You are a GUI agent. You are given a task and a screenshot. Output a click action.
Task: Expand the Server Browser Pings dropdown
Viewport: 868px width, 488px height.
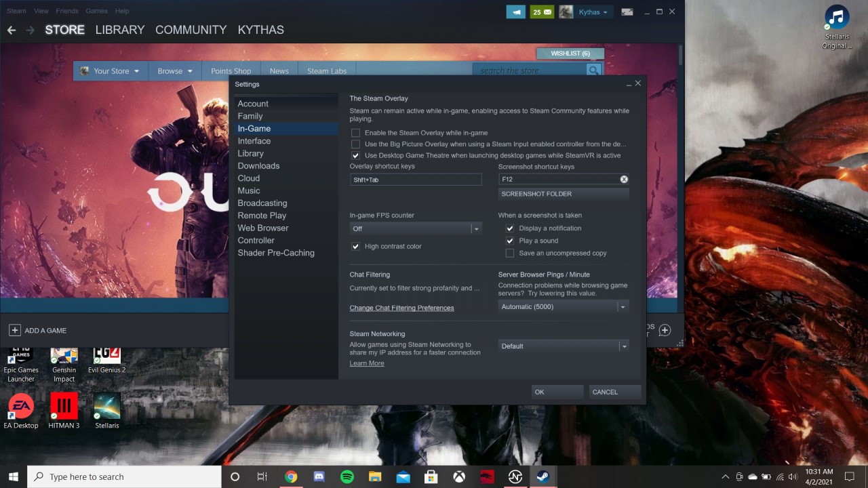563,307
